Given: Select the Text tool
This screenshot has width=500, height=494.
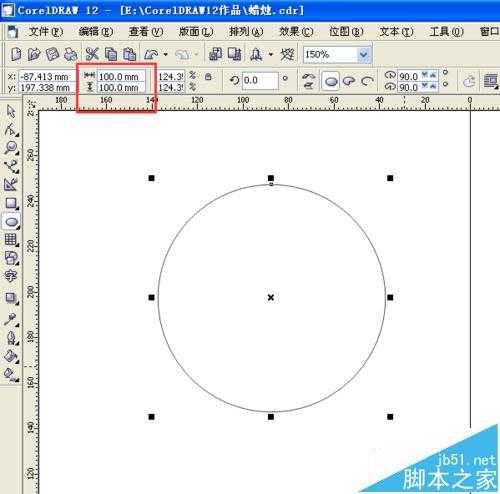Looking at the screenshot, I should 11,276.
